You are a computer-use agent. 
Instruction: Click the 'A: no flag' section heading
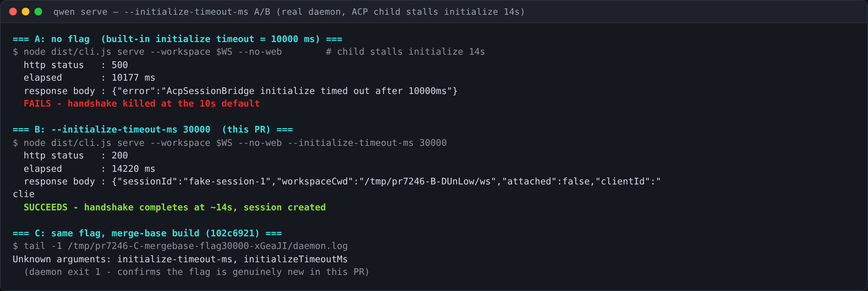click(x=177, y=39)
